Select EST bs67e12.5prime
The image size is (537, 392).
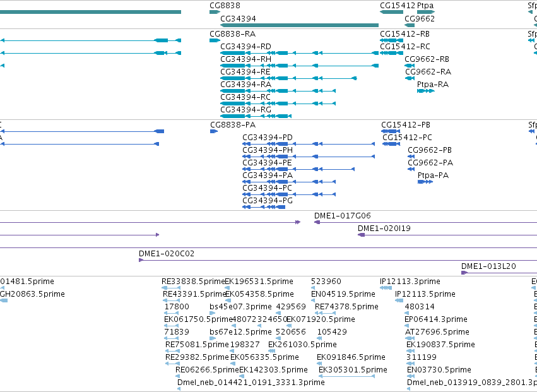pos(241,332)
